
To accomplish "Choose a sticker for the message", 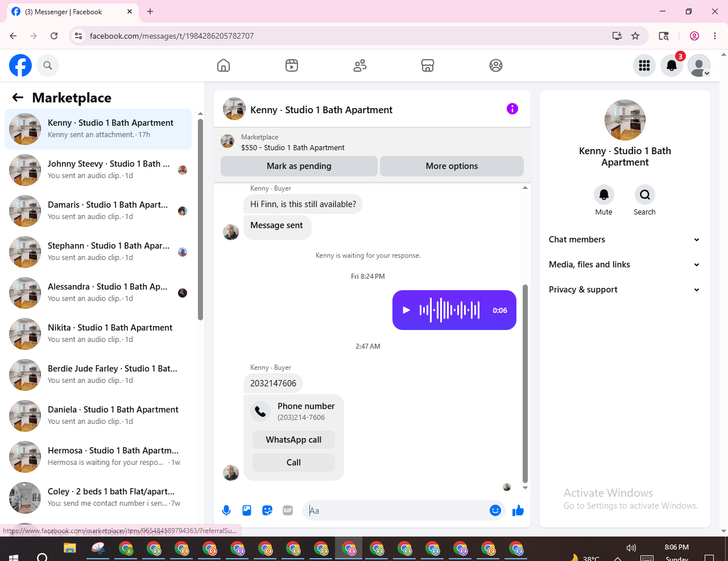I will 267,510.
